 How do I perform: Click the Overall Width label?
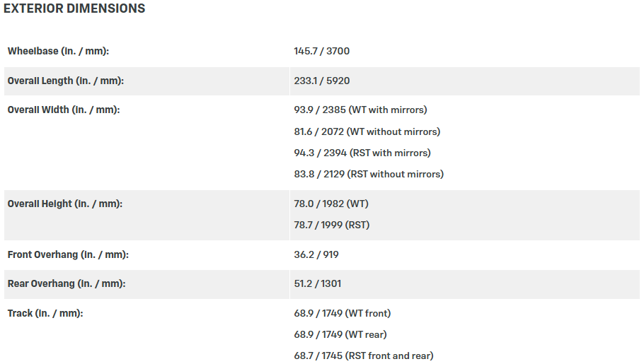pyautogui.click(x=64, y=110)
